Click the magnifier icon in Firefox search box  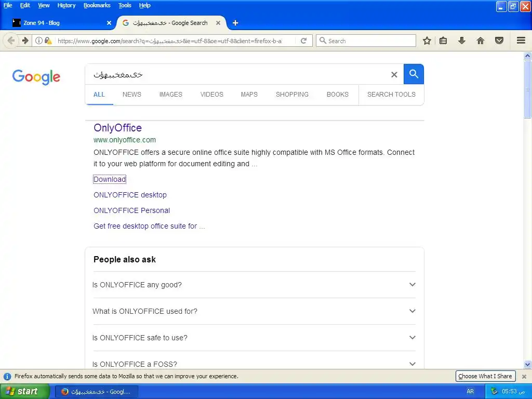323,41
